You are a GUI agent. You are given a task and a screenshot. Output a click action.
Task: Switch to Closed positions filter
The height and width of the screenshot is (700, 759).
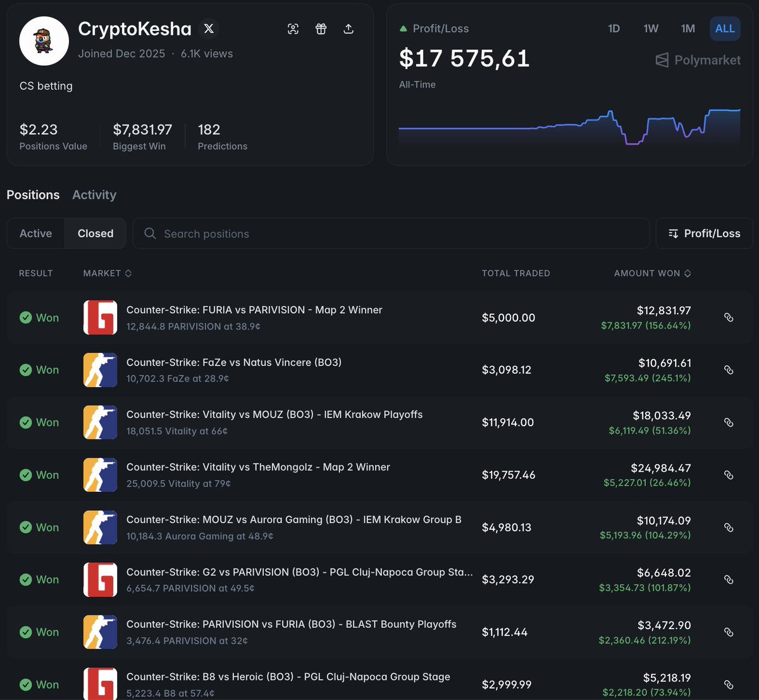point(96,233)
